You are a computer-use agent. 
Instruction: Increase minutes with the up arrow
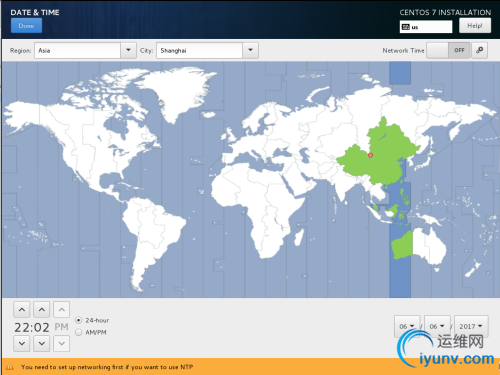[x=42, y=310]
